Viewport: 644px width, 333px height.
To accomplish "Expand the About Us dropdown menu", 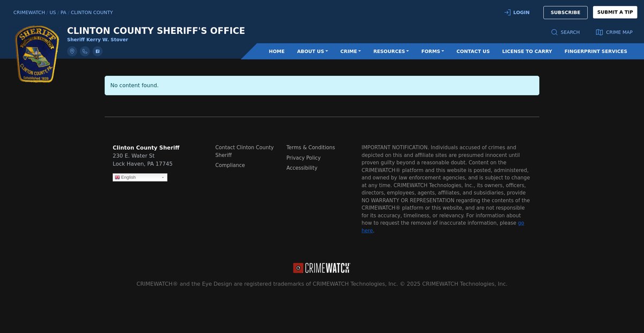I will click(x=312, y=52).
